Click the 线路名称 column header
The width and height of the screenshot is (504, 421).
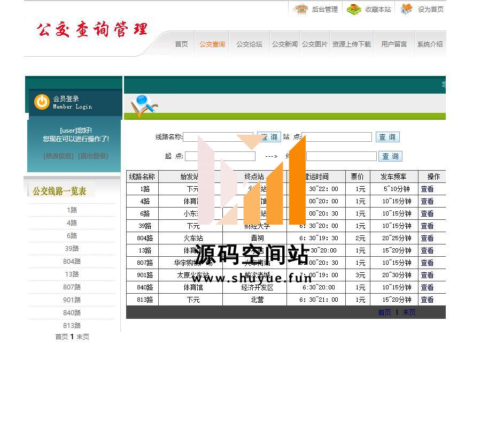tap(142, 177)
